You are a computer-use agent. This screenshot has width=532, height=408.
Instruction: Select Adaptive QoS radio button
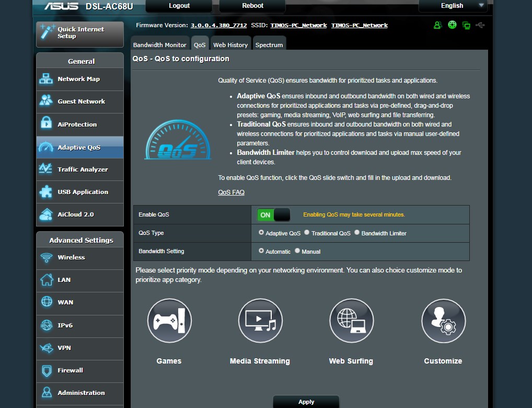pos(261,232)
